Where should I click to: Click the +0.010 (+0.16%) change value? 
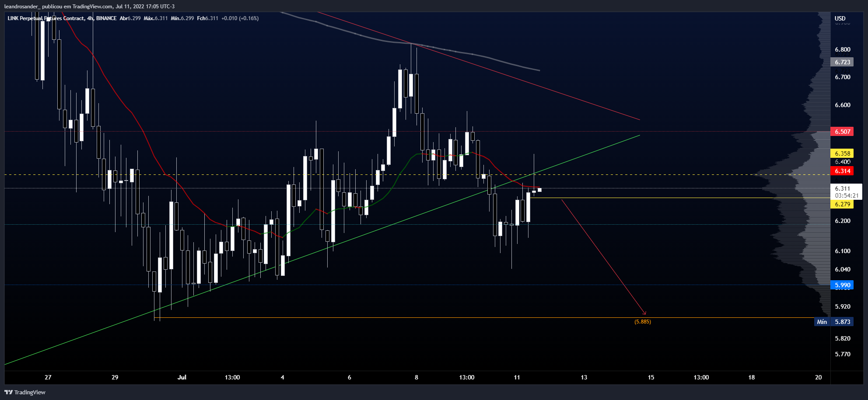coord(240,18)
